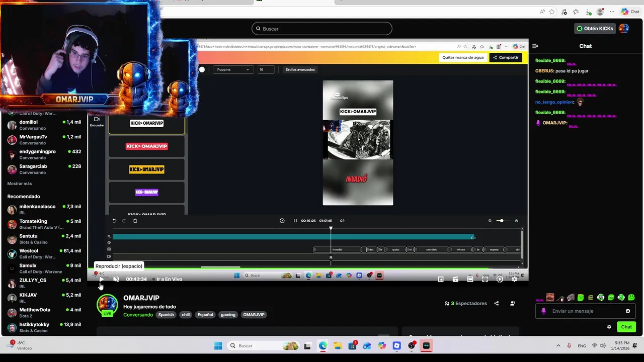Open the emoji picker in chat input
Image resolution: width=644 pixels, height=362 pixels.
pos(627,311)
